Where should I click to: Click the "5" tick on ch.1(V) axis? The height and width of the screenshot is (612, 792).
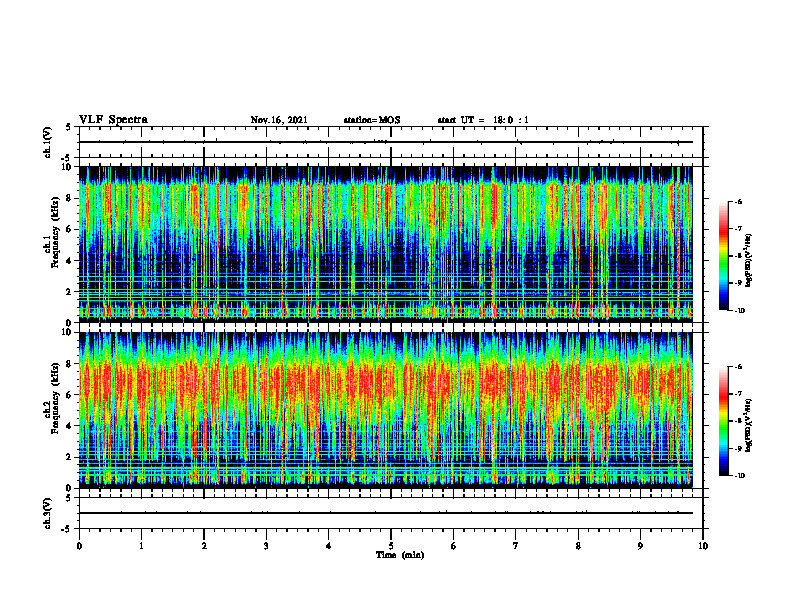pos(69,127)
